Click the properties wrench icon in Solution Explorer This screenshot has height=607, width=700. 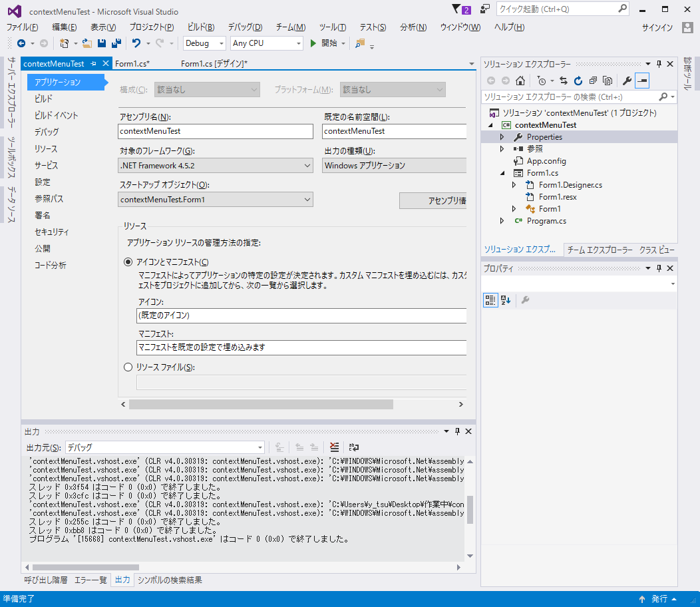pos(627,81)
